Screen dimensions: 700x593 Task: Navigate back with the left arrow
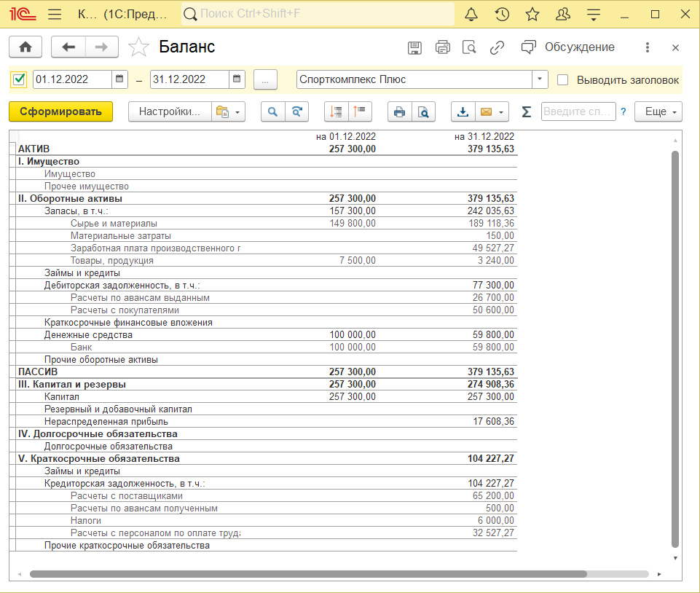pyautogui.click(x=68, y=47)
